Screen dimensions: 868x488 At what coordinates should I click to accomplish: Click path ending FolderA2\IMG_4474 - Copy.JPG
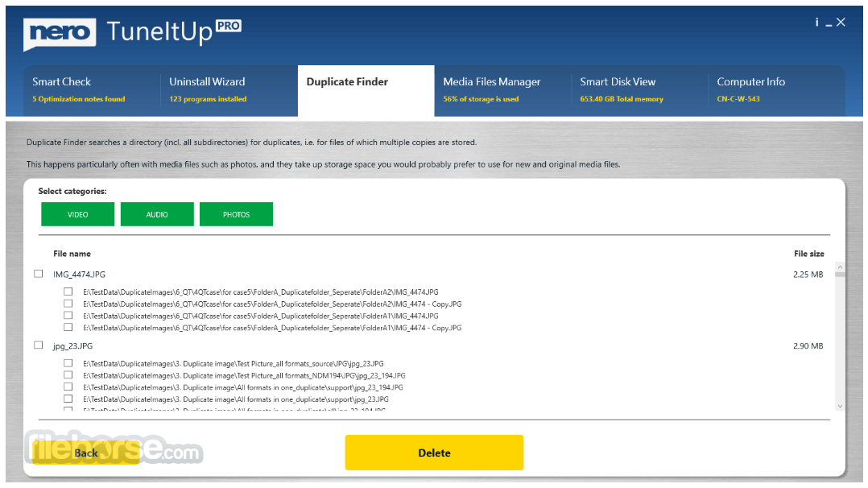272,304
